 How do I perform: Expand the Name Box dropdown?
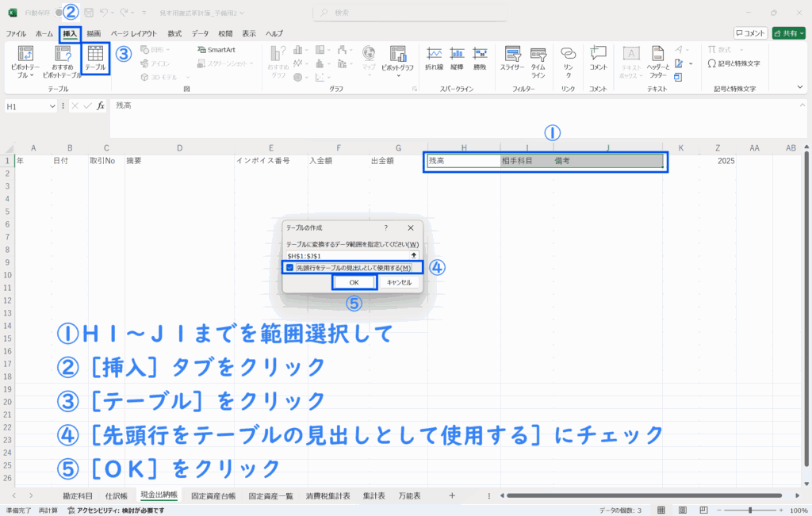52,106
